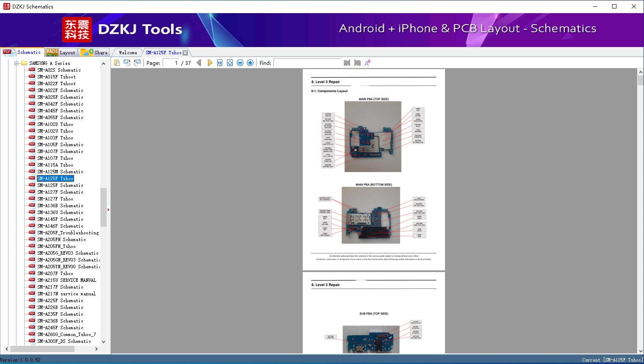644x364 pixels.
Task: Click PDF icon beside SM-A146P Schematic
Action: point(32,225)
